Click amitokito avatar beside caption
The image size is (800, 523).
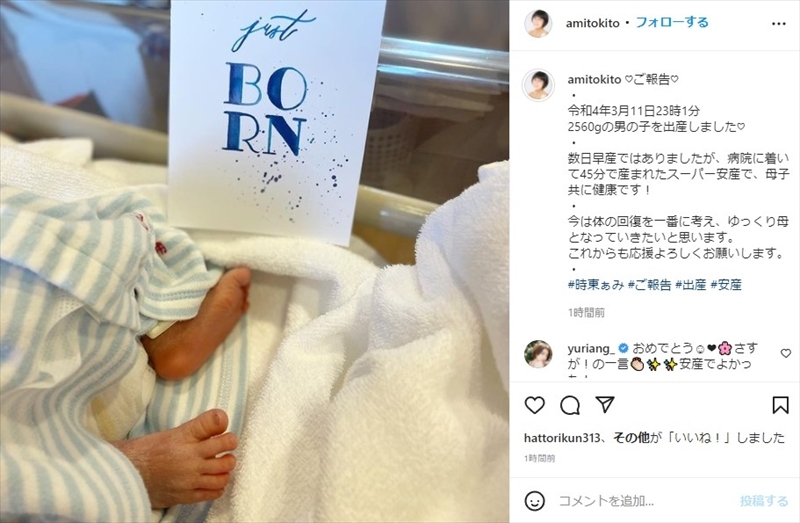click(x=538, y=85)
